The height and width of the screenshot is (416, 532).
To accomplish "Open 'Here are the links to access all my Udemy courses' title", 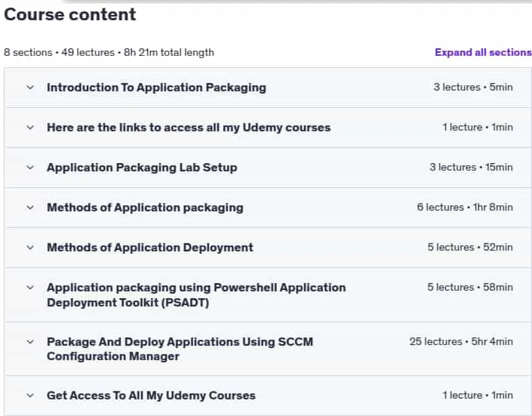I will tap(189, 128).
